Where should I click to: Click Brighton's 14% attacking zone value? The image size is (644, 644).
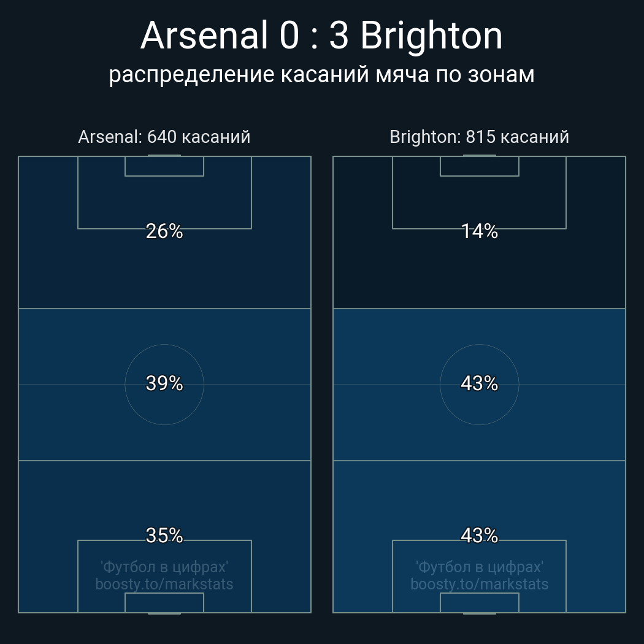pos(479,231)
